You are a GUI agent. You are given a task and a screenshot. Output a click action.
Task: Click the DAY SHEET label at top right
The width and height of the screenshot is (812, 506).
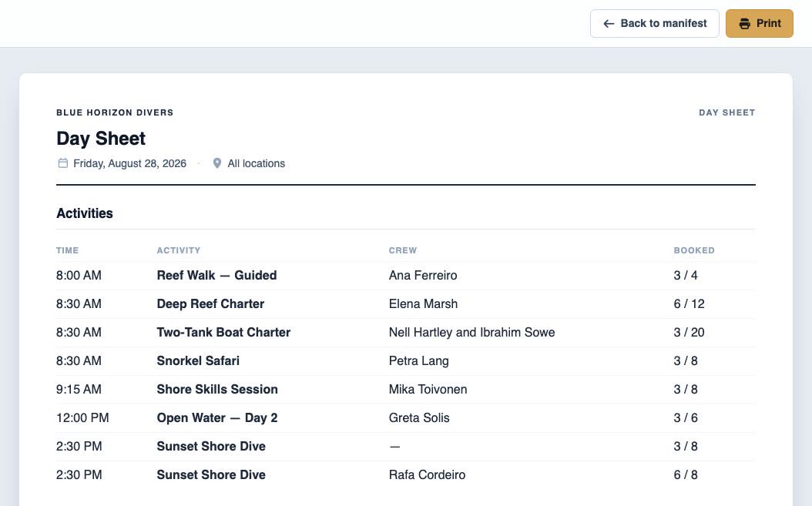point(727,112)
